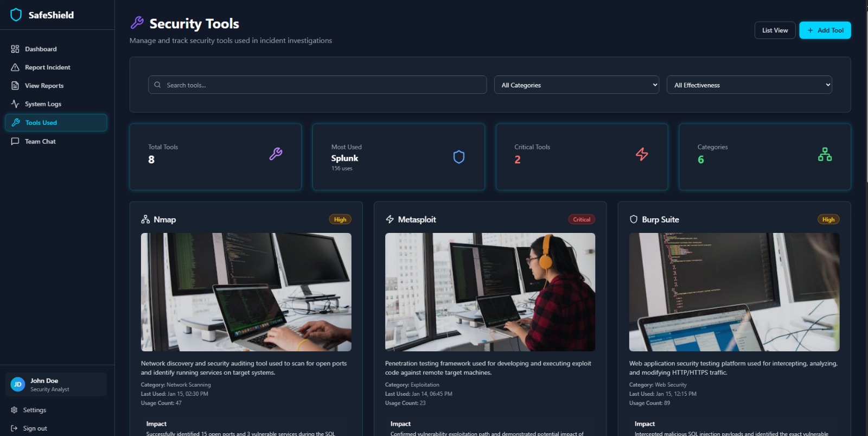Click 'Usage Count: 89' on Burp Suite card
The image size is (868, 436).
tap(649, 403)
